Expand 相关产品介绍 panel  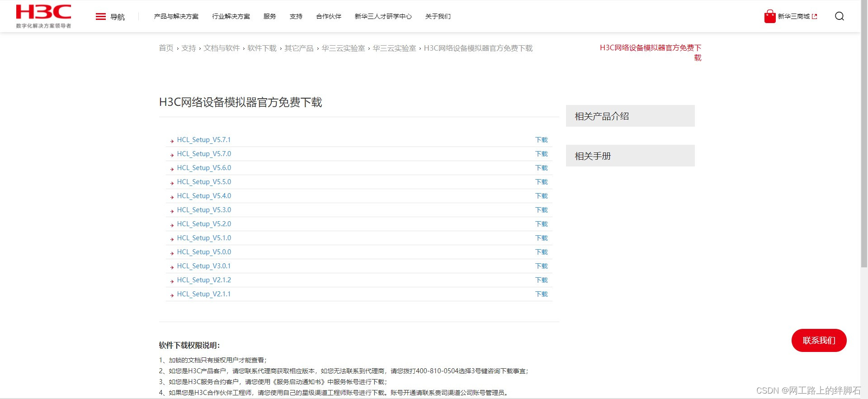630,116
